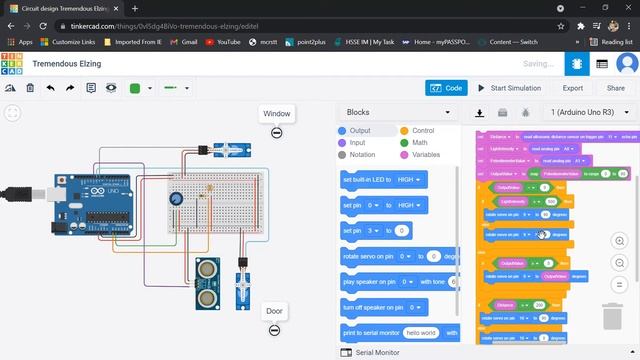The width and height of the screenshot is (640, 360).
Task: Collapse the Window note minus icon
Action: pos(277,133)
